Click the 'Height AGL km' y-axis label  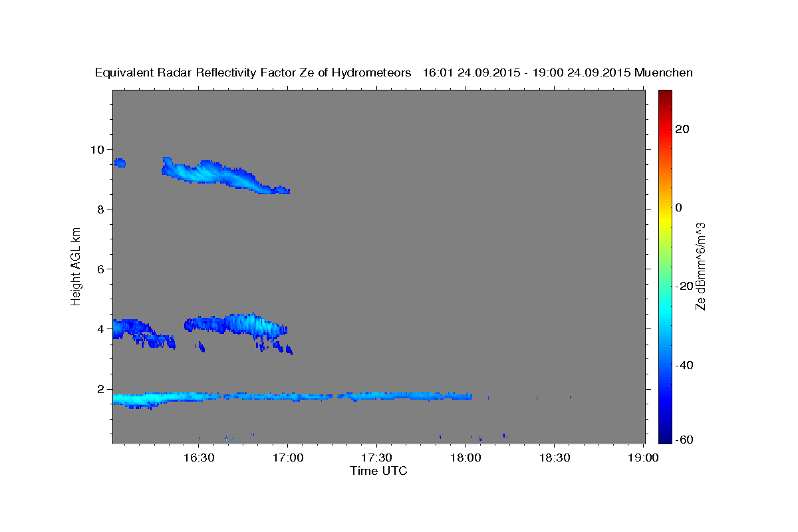(x=76, y=267)
